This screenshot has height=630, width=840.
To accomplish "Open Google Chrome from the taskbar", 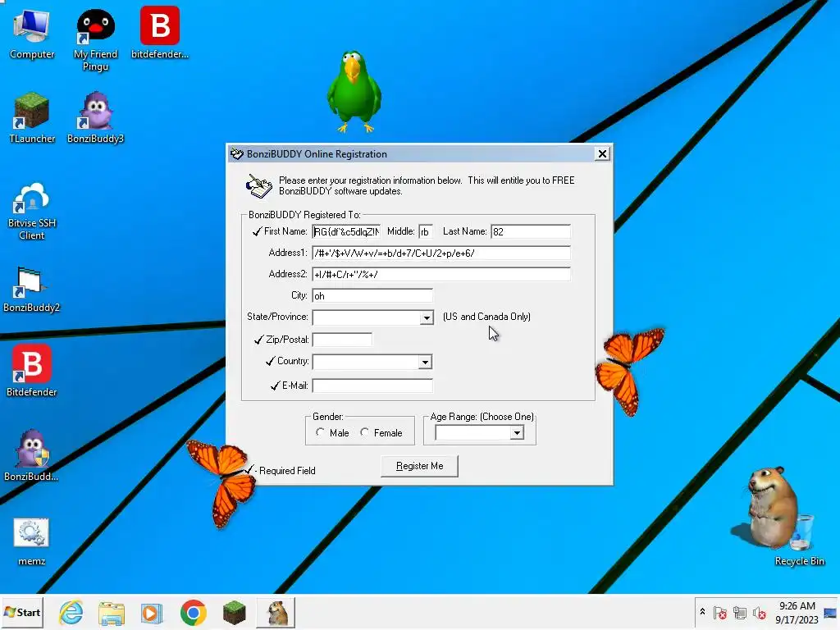I will (194, 612).
